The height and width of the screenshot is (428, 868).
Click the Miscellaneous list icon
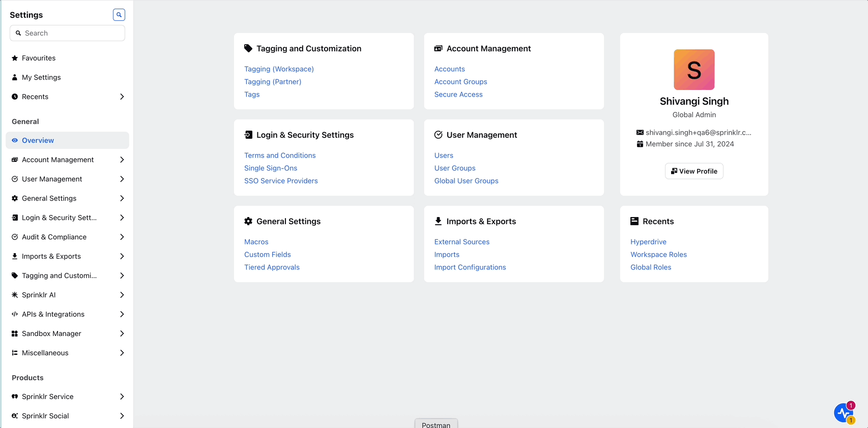coord(15,353)
